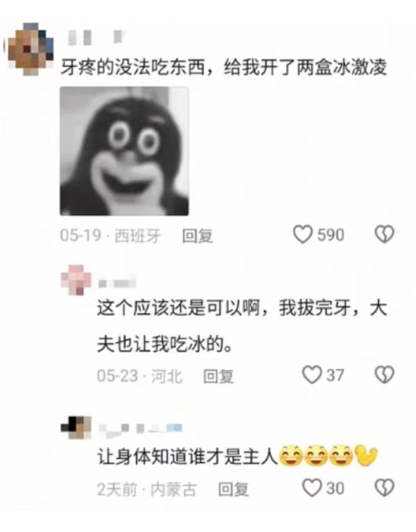Open the pink avatar of the Hebei replier
The width and height of the screenshot is (416, 532).
point(76,281)
